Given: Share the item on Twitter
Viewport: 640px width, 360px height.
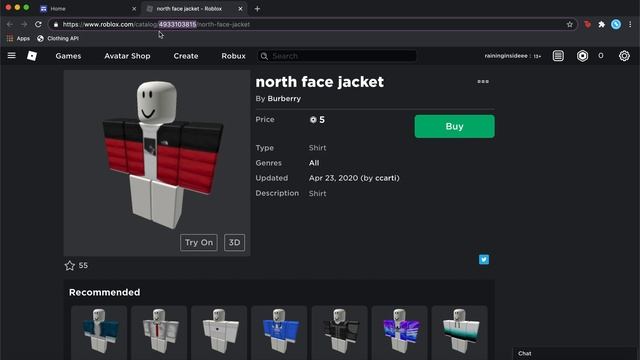Looking at the screenshot, I should (484, 260).
